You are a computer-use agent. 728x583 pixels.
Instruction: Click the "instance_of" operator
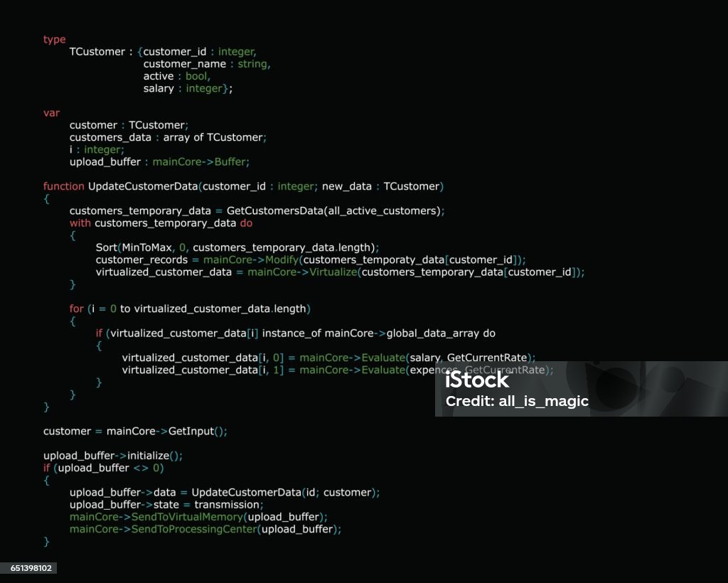click(291, 333)
